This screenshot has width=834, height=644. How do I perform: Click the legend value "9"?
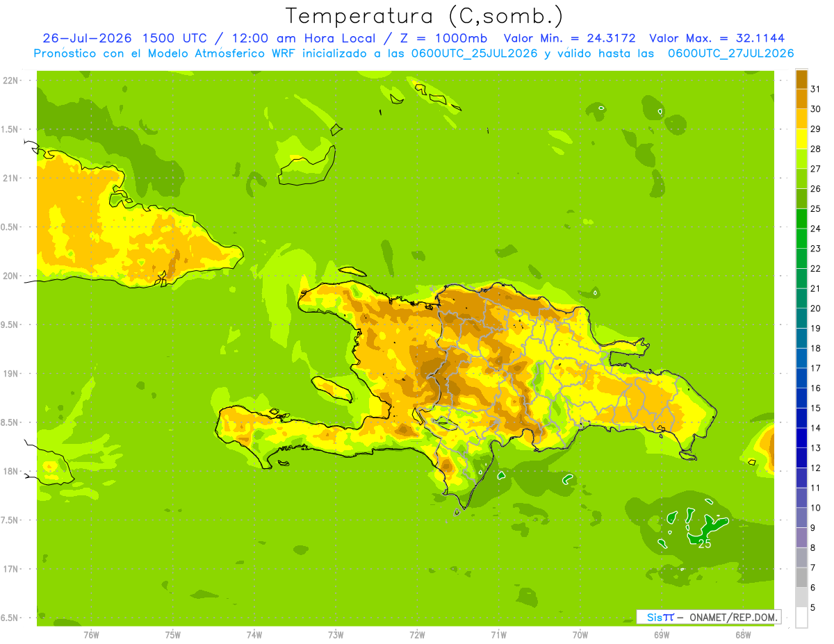(813, 528)
